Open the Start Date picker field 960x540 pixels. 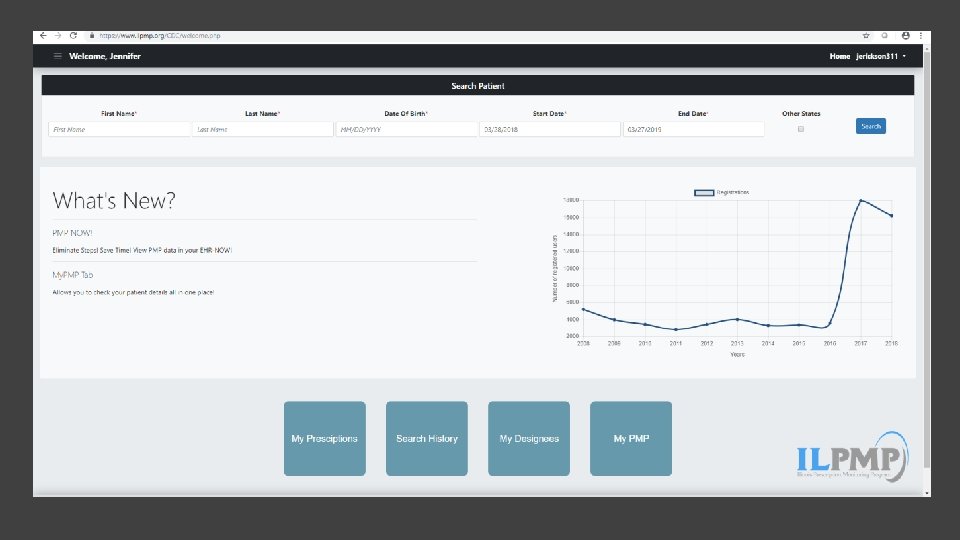coord(550,129)
